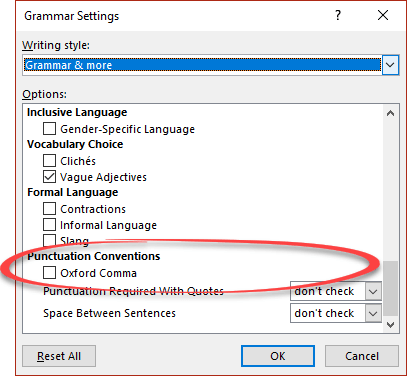Image resolution: width=407 pixels, height=376 pixels.
Task: Click the help question mark icon
Action: [338, 15]
